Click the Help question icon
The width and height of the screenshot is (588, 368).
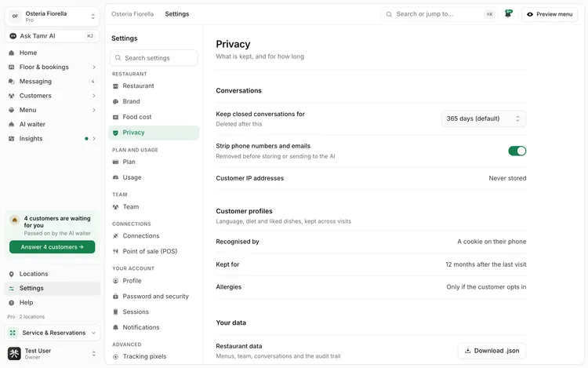(x=11, y=302)
